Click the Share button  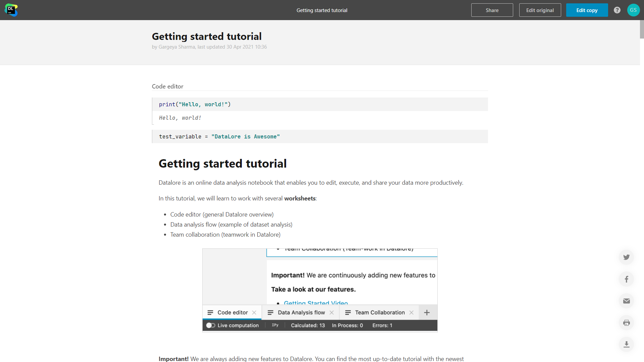pos(492,10)
